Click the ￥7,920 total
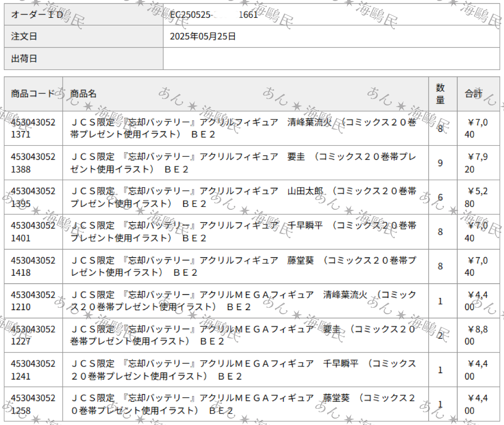The height and width of the screenshot is (425, 504). click(476, 163)
